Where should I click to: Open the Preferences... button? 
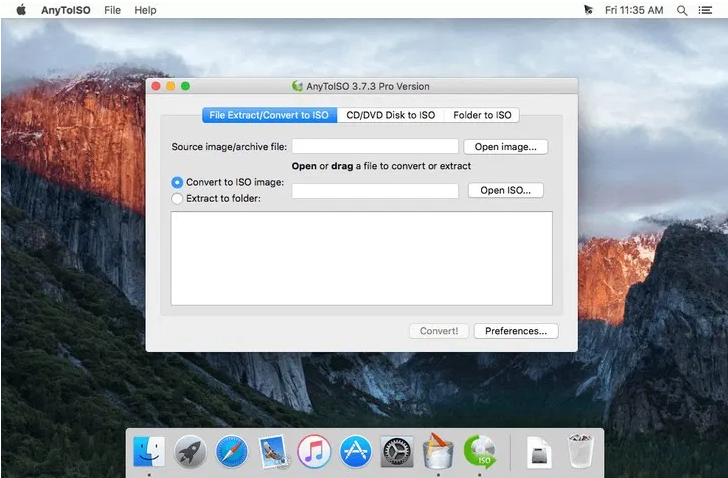pyautogui.click(x=515, y=331)
